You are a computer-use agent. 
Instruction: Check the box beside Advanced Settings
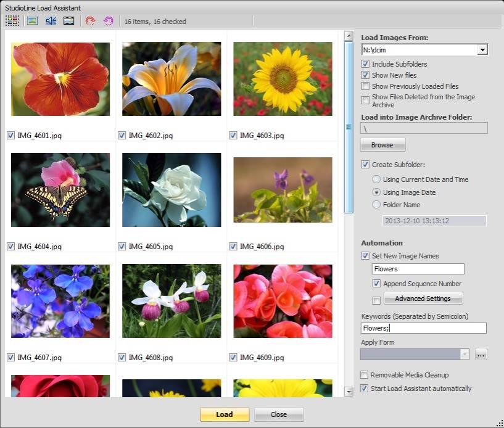point(376,300)
